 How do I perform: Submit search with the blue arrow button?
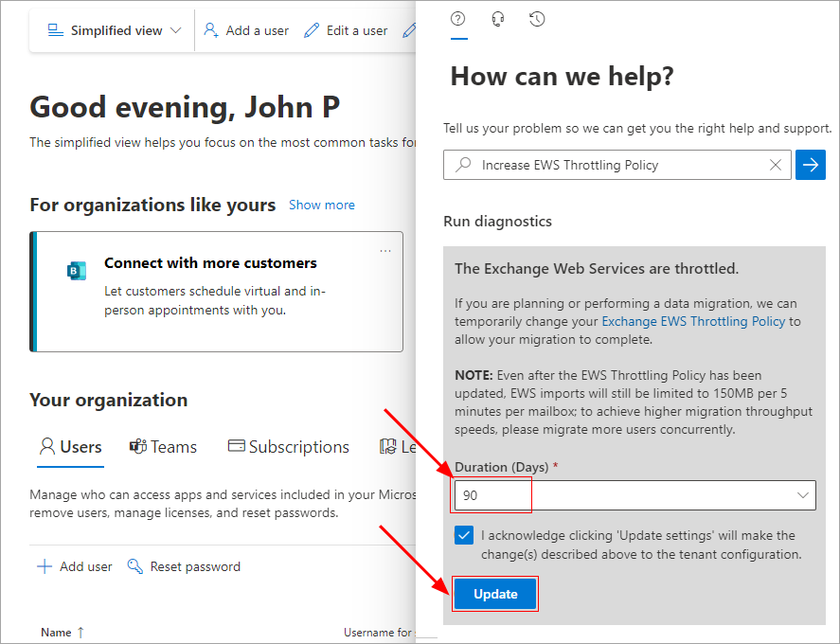[810, 165]
